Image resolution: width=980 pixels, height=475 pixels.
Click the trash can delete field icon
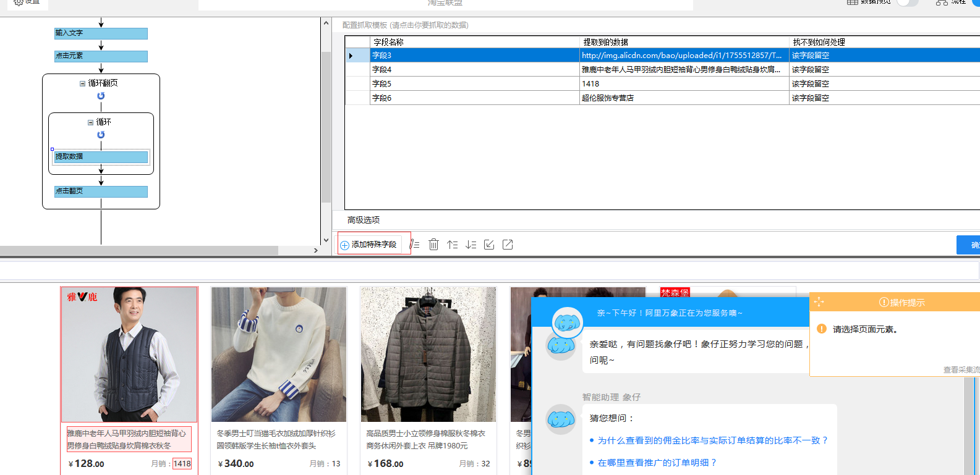[x=433, y=245]
